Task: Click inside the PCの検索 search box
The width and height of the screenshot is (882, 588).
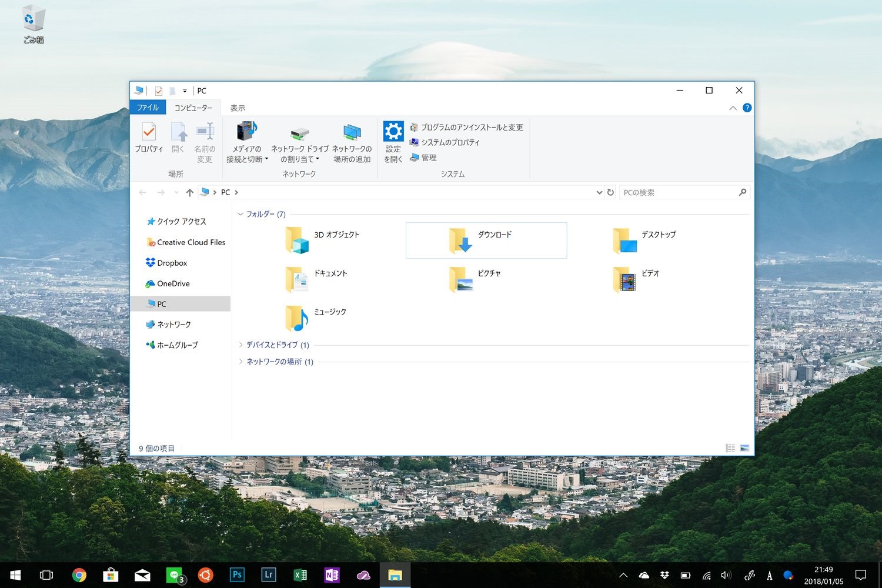Action: [x=679, y=192]
